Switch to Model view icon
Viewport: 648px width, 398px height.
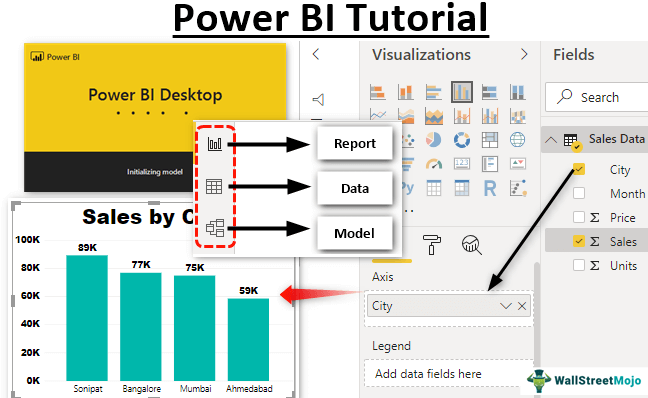215,228
